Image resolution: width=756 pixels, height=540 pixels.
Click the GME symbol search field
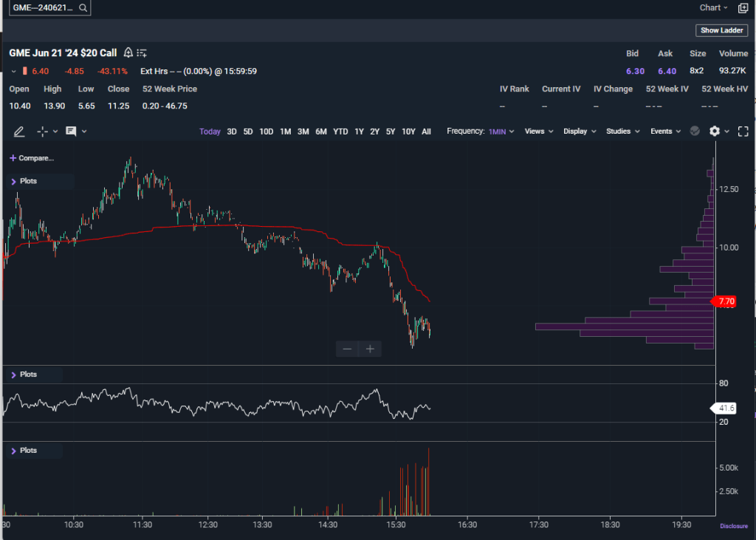(43, 8)
